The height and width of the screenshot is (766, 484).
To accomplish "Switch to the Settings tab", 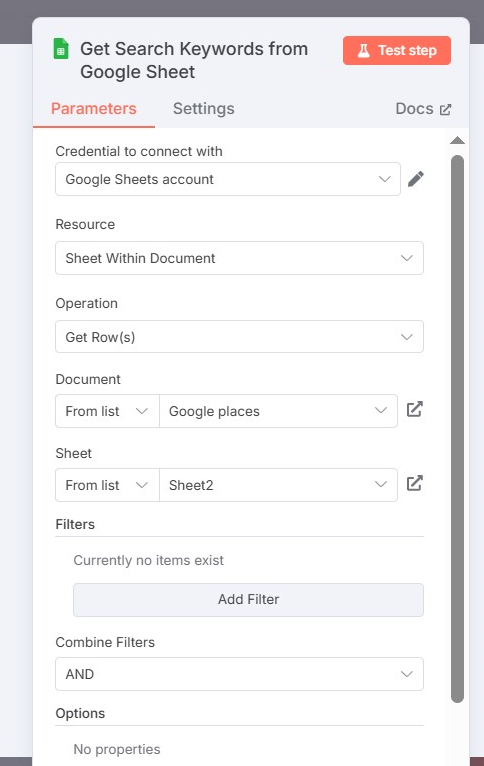I will 204,108.
